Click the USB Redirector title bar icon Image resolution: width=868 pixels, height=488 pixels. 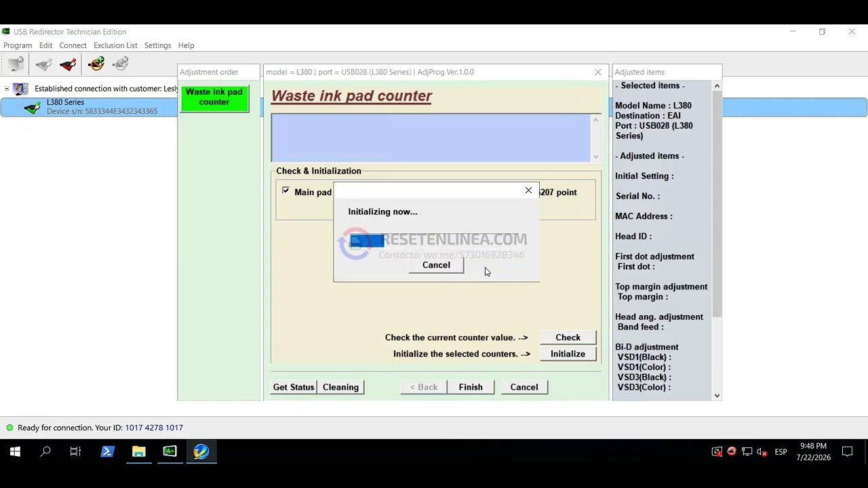coord(6,32)
